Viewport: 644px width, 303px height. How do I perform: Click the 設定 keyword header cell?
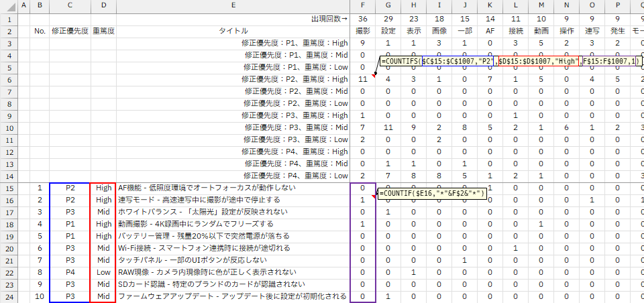(x=388, y=32)
